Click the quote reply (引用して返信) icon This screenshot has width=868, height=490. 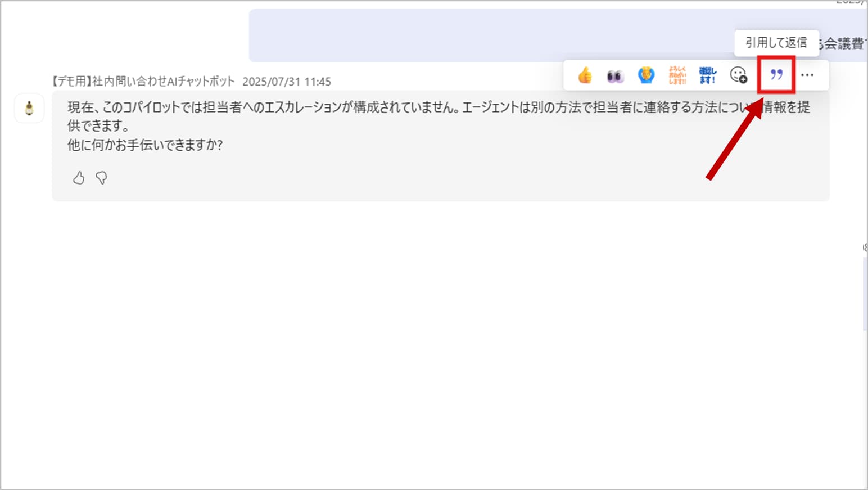776,75
